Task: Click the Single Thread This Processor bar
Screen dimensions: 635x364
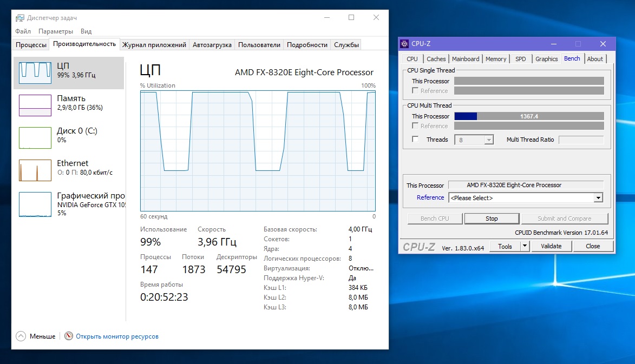Action: 529,81
